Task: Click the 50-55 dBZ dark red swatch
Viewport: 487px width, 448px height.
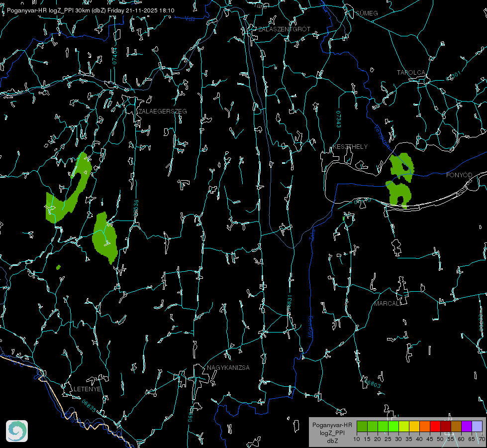Action: (446, 426)
